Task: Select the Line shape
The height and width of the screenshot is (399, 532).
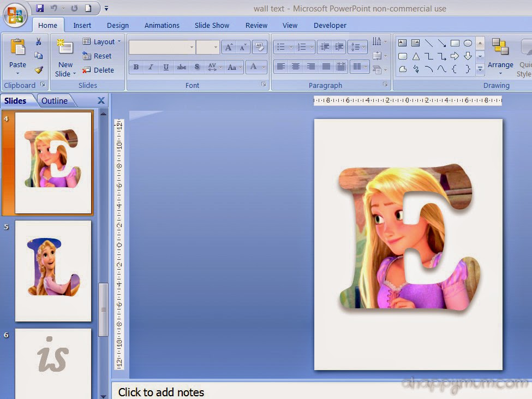Action: tap(429, 43)
